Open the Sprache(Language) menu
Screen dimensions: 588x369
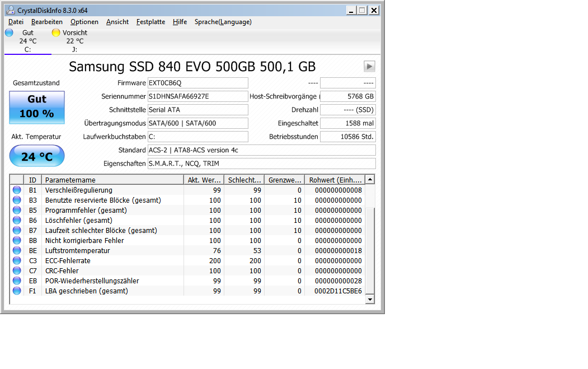pyautogui.click(x=223, y=22)
